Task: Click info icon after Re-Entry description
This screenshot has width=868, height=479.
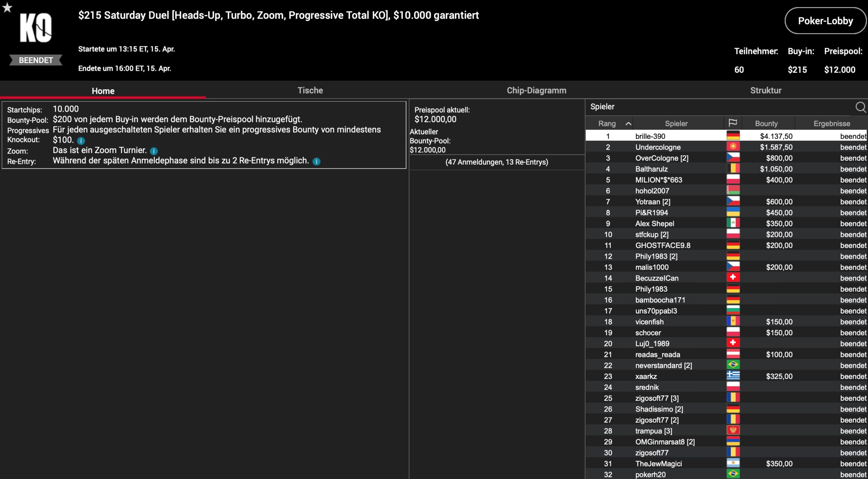Action: point(316,162)
